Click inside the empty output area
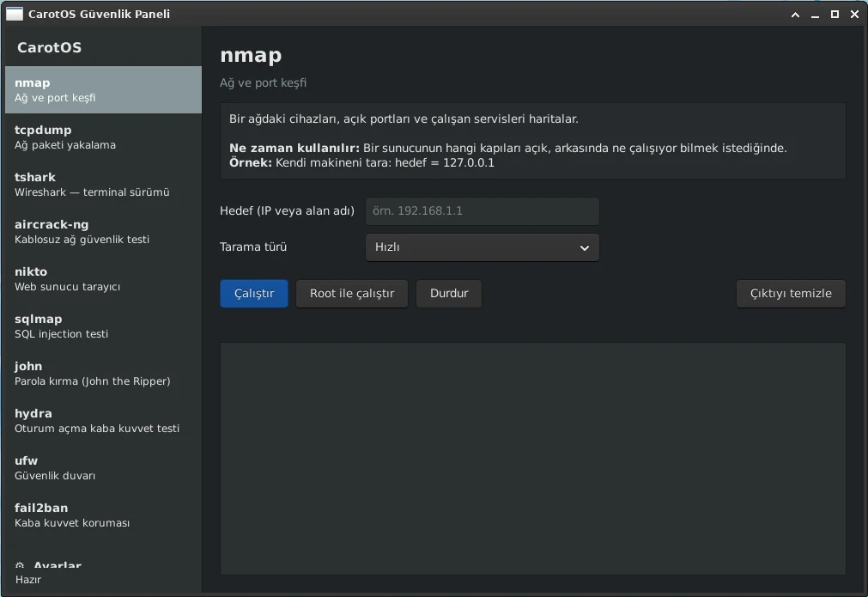868x597 pixels. click(x=532, y=459)
